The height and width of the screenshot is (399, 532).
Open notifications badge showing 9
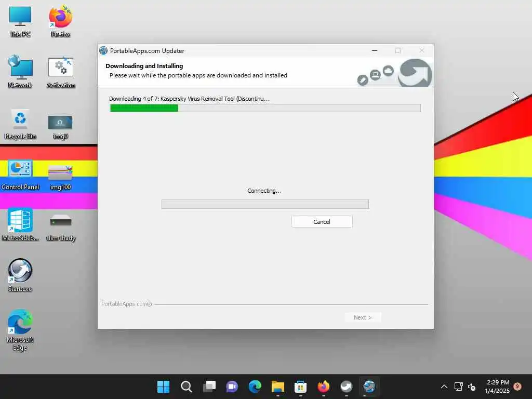click(517, 386)
